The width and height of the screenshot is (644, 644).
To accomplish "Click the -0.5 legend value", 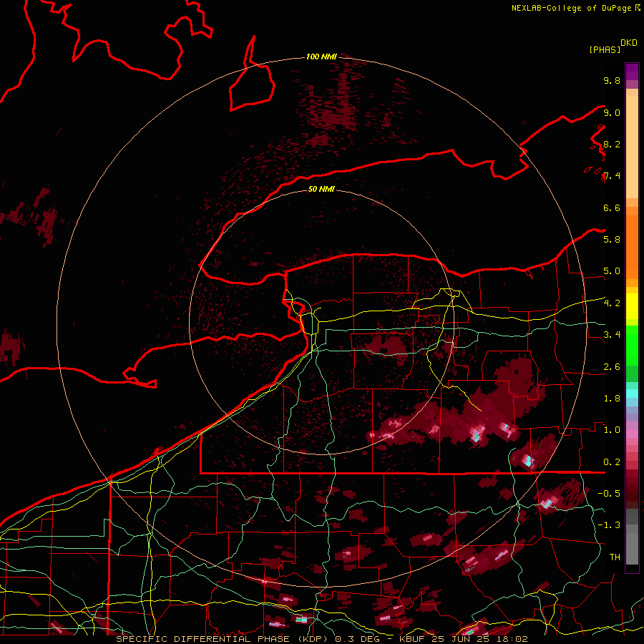I will coord(609,494).
